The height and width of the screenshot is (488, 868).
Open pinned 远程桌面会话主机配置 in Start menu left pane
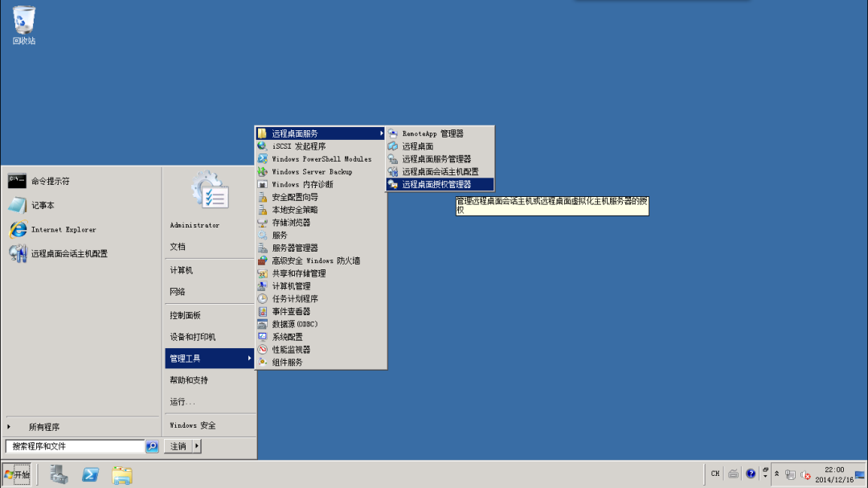click(x=83, y=254)
